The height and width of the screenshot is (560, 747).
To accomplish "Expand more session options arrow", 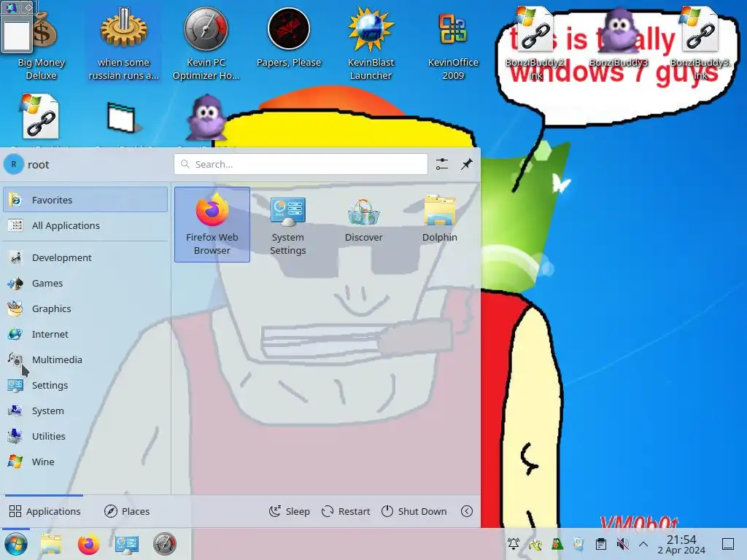I will pyautogui.click(x=467, y=511).
